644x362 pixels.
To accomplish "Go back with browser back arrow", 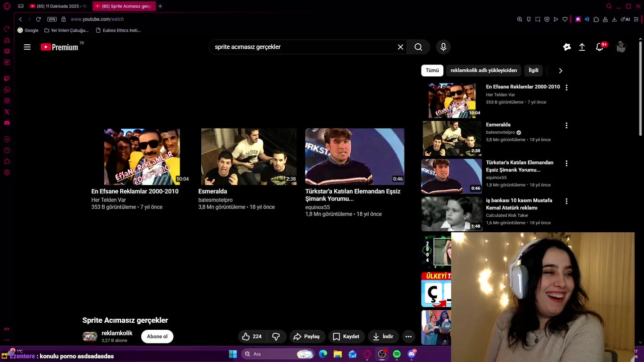I will pos(20,19).
